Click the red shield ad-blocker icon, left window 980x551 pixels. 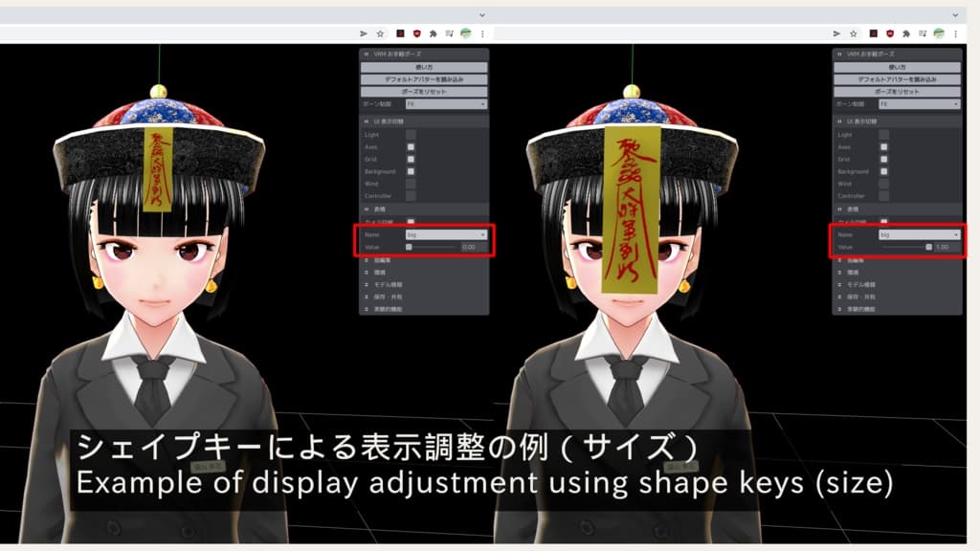click(x=416, y=33)
